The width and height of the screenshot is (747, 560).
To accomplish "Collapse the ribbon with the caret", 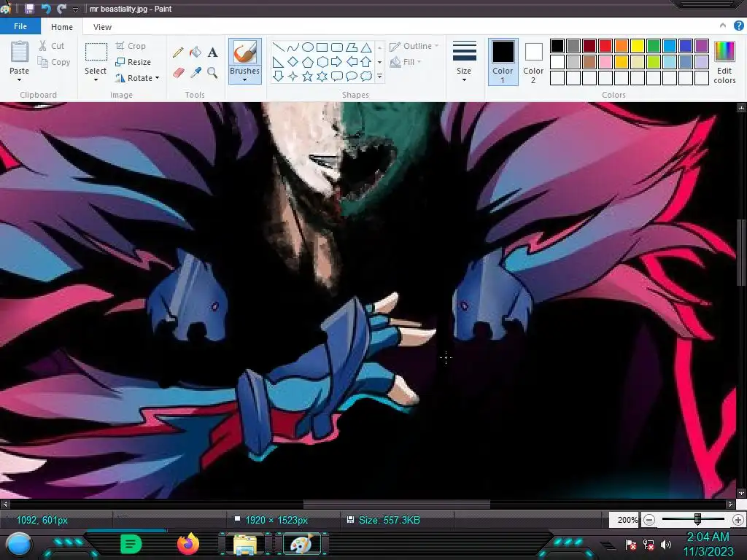I will point(723,26).
